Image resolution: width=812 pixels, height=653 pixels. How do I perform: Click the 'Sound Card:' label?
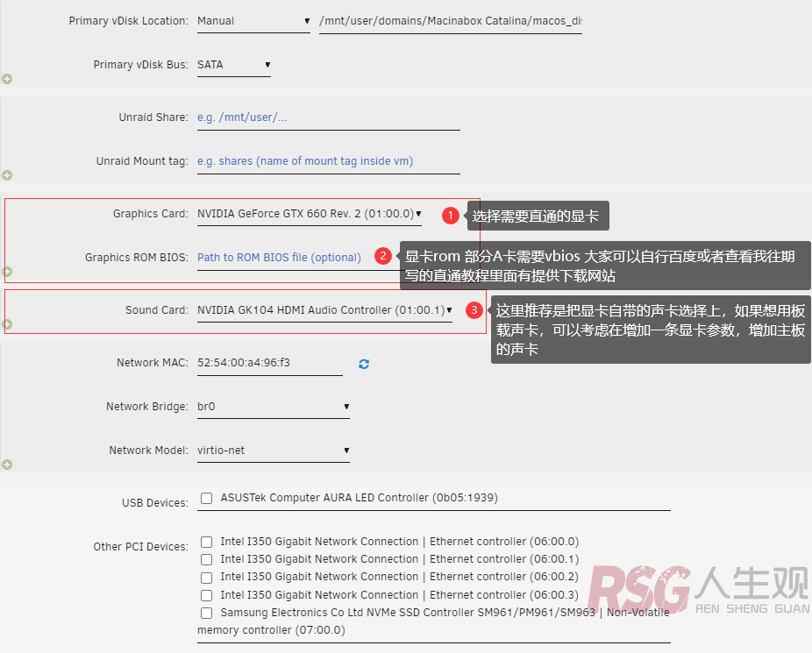pyautogui.click(x=157, y=310)
